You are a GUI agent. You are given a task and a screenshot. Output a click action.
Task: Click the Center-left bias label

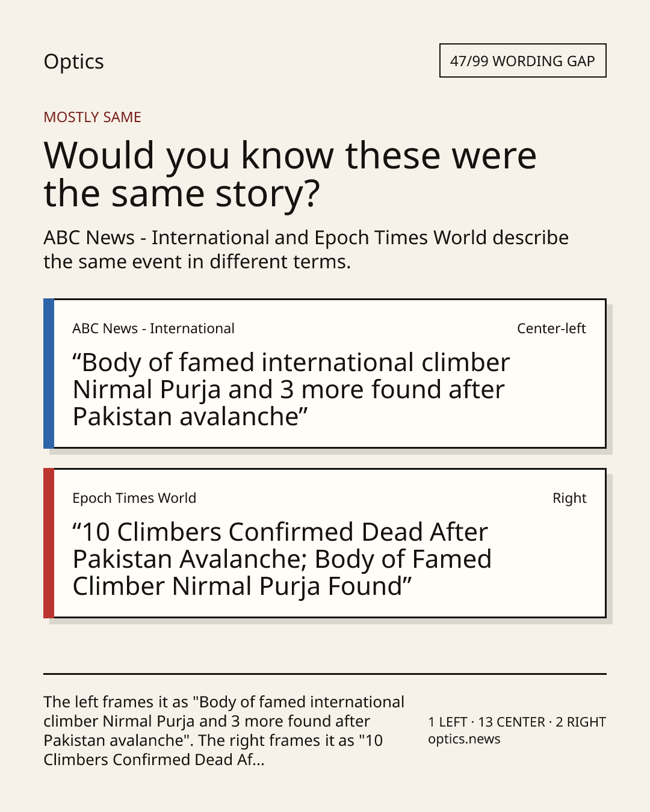551,328
